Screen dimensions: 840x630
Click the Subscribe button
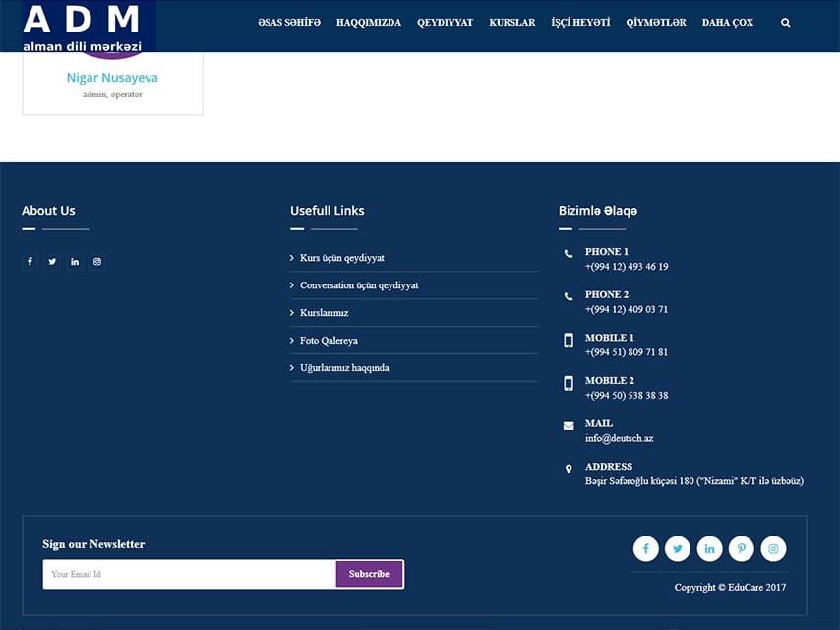(369, 574)
